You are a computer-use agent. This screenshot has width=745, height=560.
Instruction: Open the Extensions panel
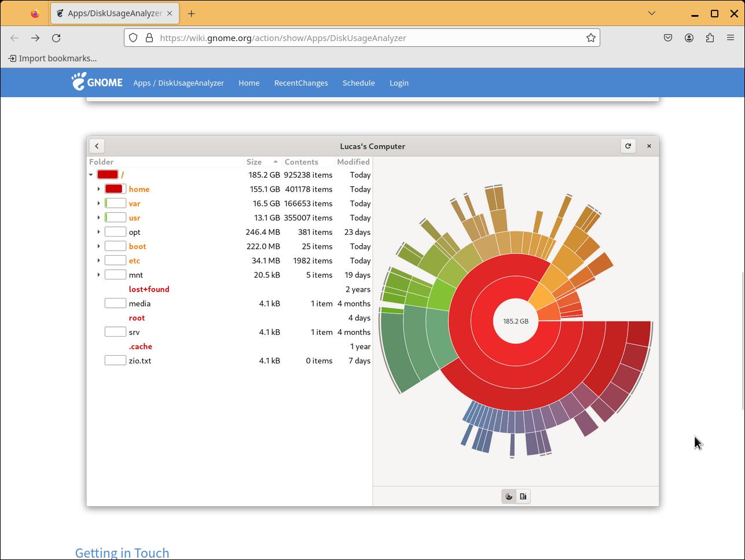(710, 38)
